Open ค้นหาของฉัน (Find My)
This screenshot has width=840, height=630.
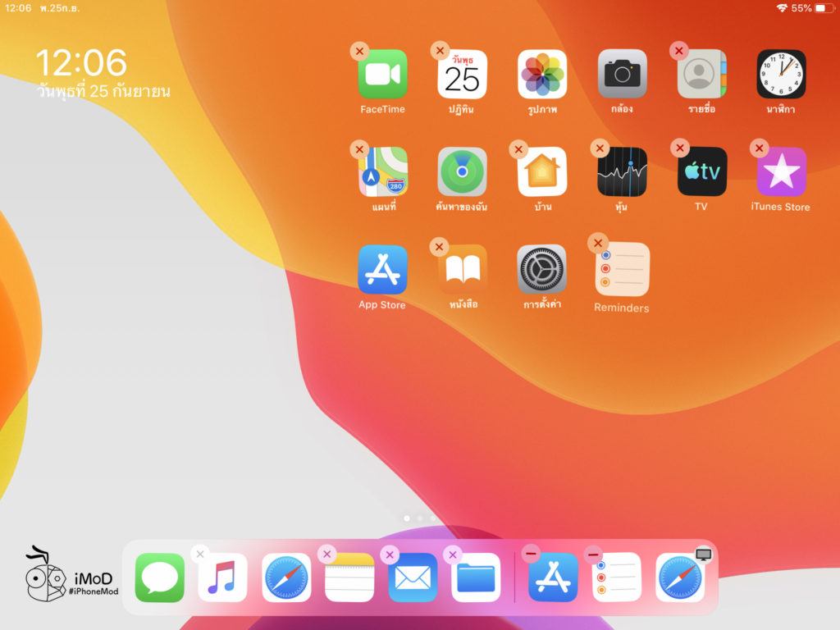tap(462, 174)
